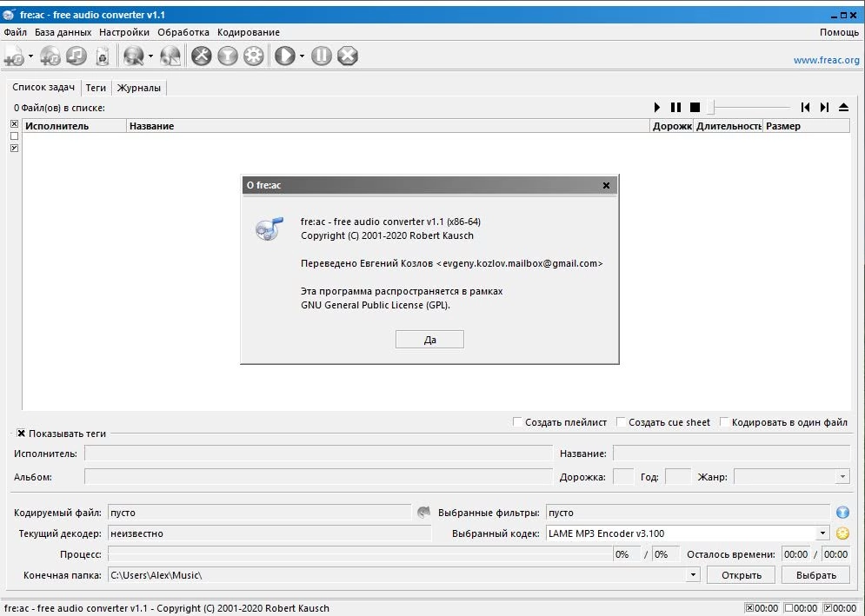865x616 pixels.
Task: Skip to previous track in joblist player
Action: 805,107
